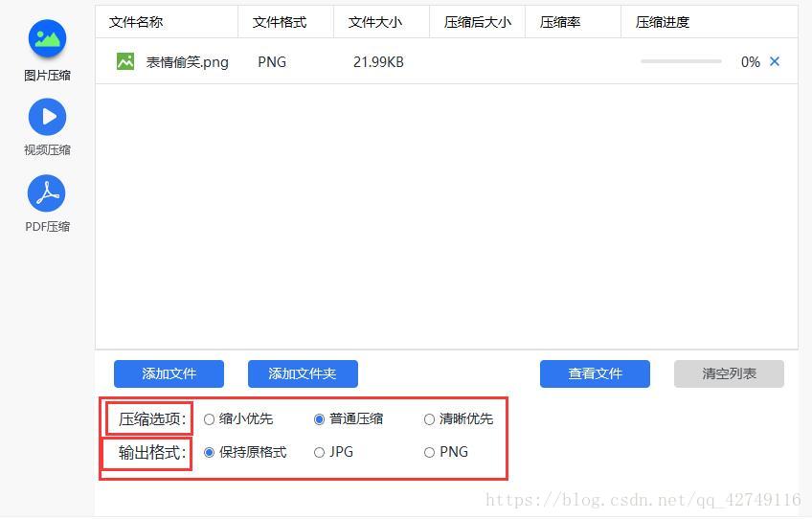Open the PDF压缩 compression icon

click(x=47, y=193)
